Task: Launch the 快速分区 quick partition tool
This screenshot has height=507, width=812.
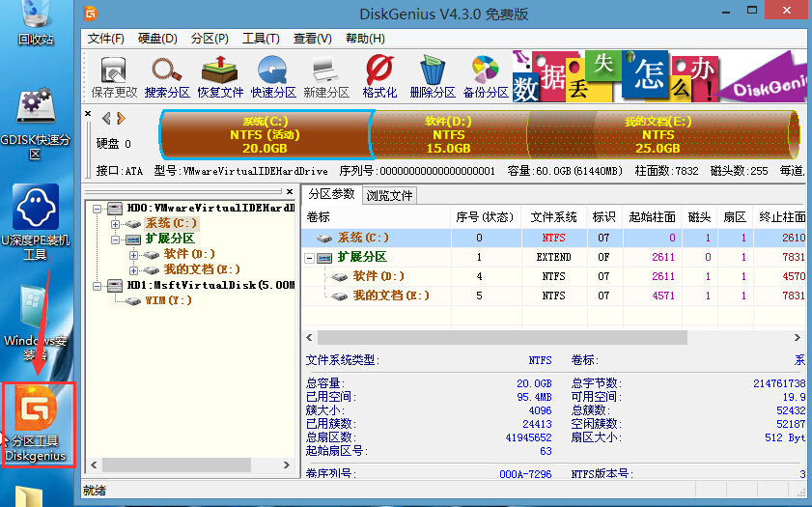Action: point(273,76)
